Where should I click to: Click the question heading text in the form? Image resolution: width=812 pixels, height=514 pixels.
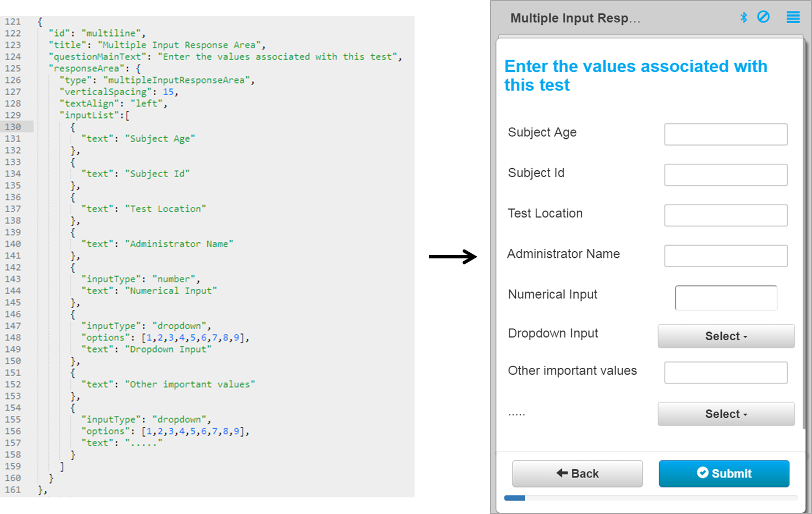[635, 76]
